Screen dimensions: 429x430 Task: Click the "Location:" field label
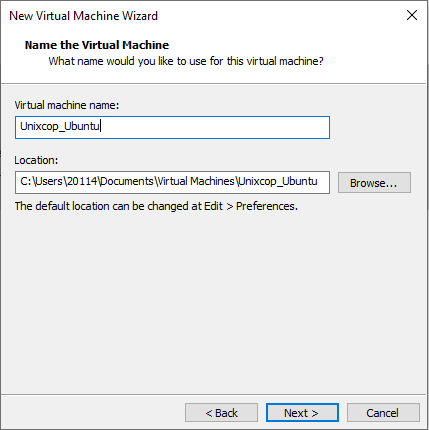36,160
